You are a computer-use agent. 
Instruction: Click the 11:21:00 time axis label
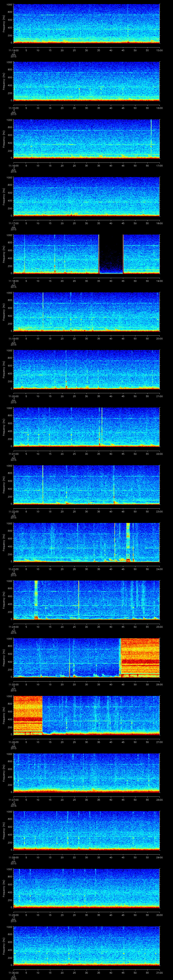pyautogui.click(x=13, y=454)
